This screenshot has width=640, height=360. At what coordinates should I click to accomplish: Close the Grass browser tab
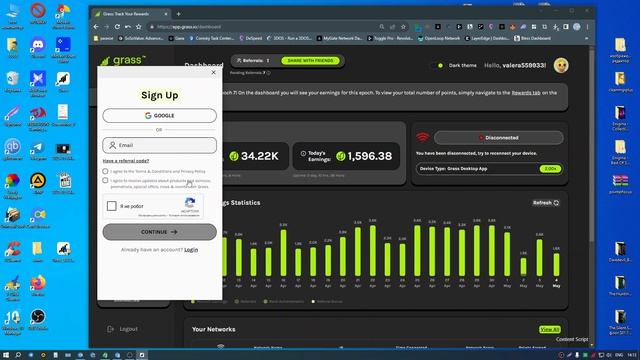(x=166, y=14)
